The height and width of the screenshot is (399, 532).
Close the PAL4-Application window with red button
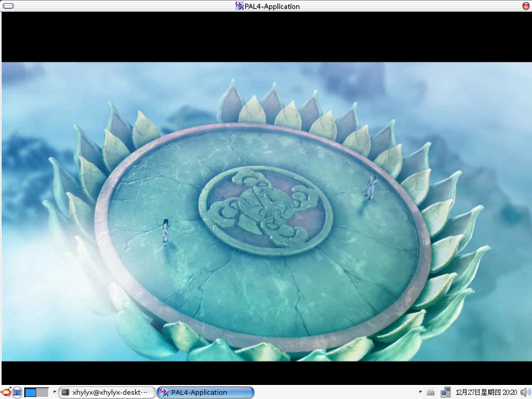coord(526,6)
